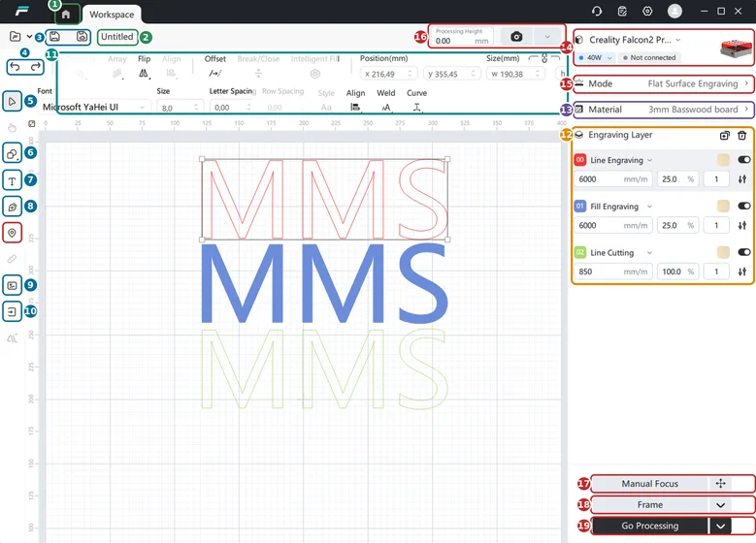Viewport: 756px width, 543px height.
Task: Open the 40W laser power dropdown
Action: coord(595,58)
